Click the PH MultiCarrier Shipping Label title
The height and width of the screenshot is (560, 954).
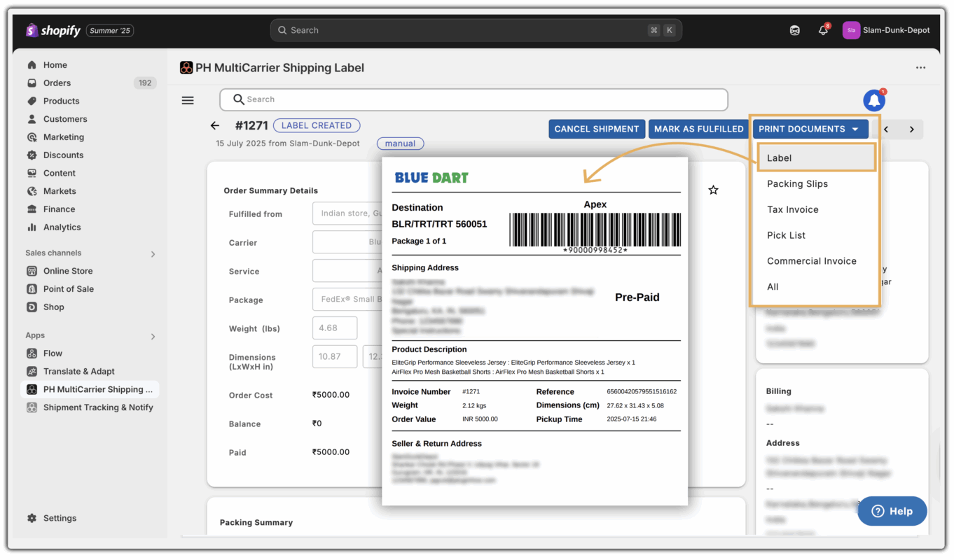[x=280, y=68]
